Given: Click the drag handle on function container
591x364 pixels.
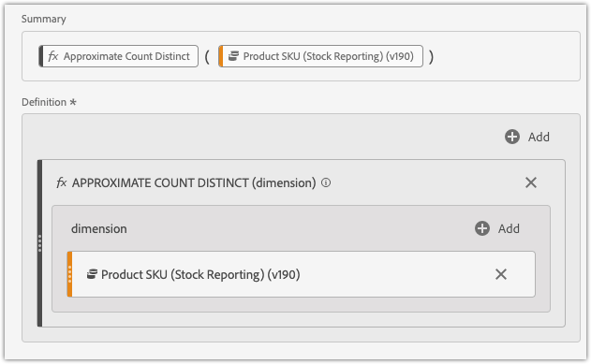Looking at the screenshot, I should point(39,243).
